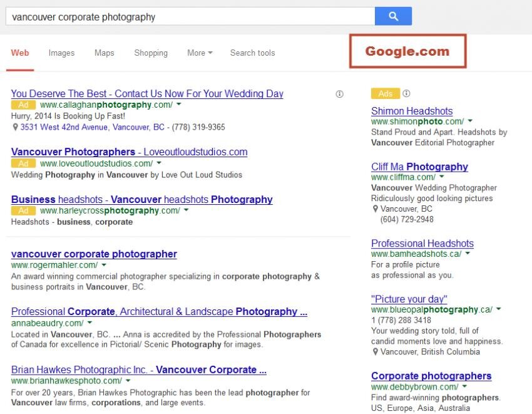Image resolution: width=532 pixels, height=414 pixels.
Task: Click phone number (604) 729-2948
Action: click(x=407, y=219)
